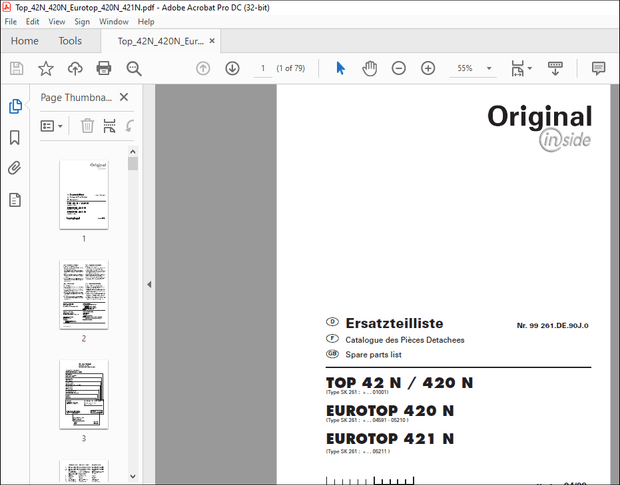Viewport: 620px width, 485px height.
Task: Open the zoom level dropdown arrow
Action: 489,68
